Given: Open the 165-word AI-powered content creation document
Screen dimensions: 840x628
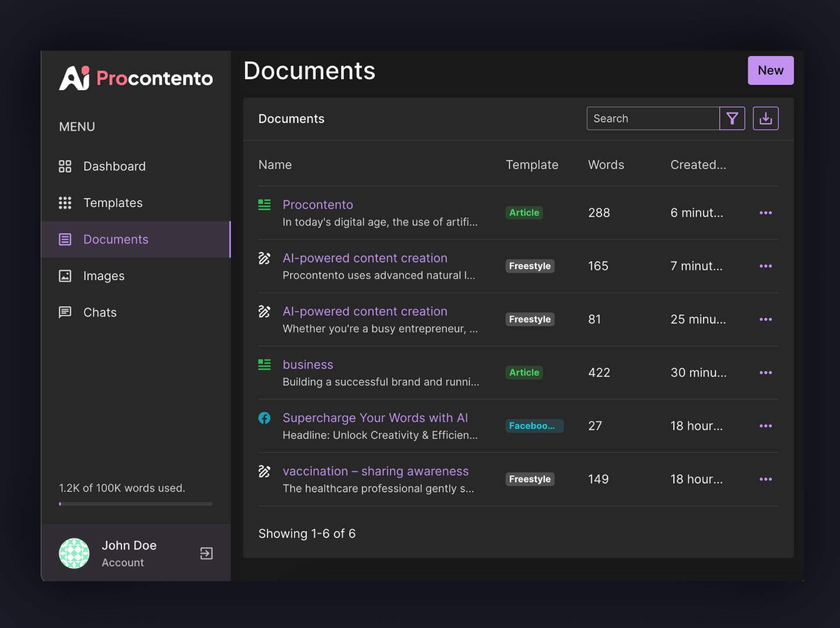Looking at the screenshot, I should coord(365,258).
